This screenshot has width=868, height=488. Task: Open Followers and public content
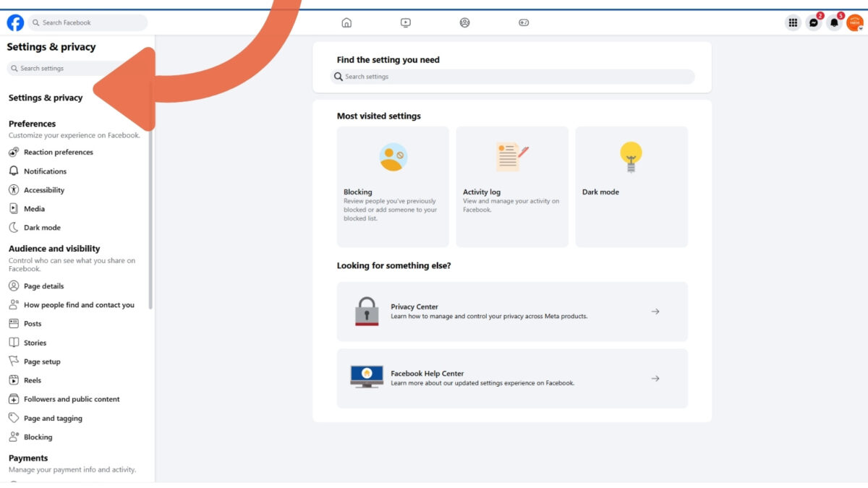(72, 399)
